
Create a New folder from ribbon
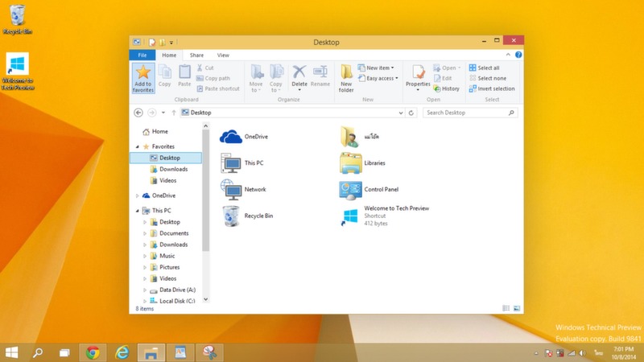(346, 78)
